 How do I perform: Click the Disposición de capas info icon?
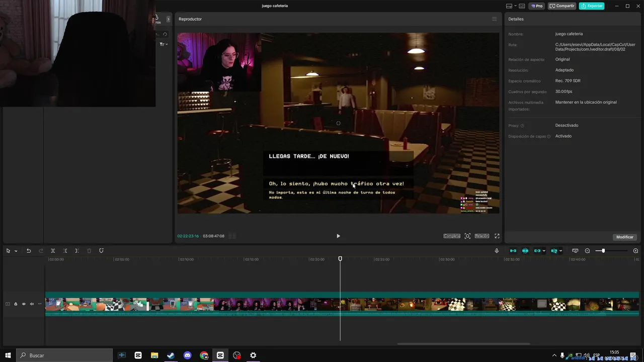548,136
